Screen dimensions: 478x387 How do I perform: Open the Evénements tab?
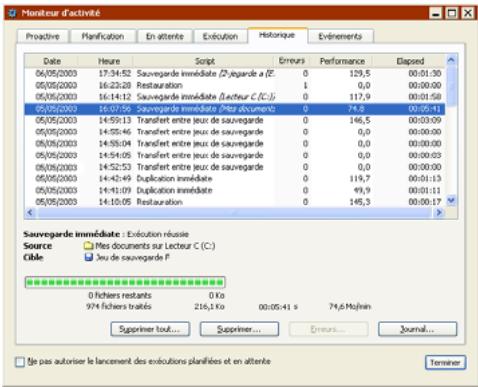[340, 36]
